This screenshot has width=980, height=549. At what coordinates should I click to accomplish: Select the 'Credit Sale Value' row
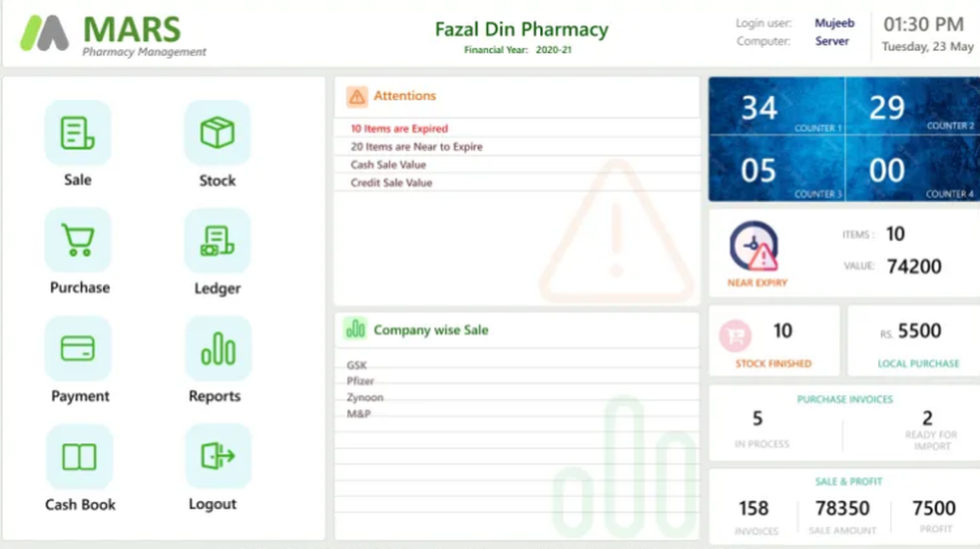[x=516, y=182]
